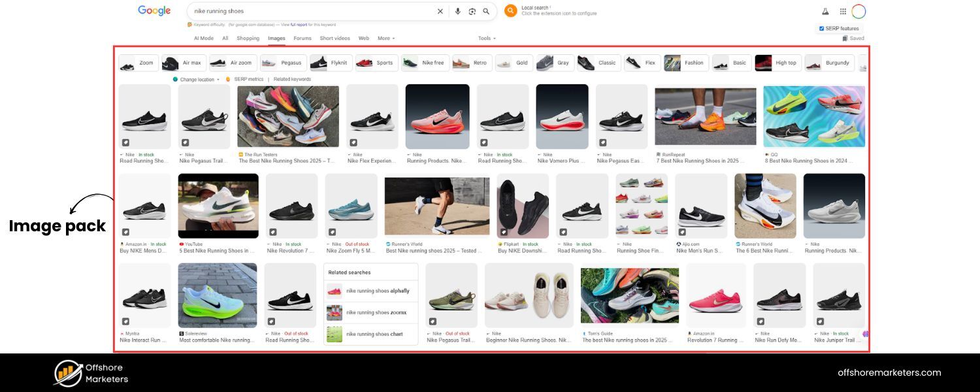Open search by image (Lens) icon
The width and height of the screenshot is (980, 392).
point(472,11)
